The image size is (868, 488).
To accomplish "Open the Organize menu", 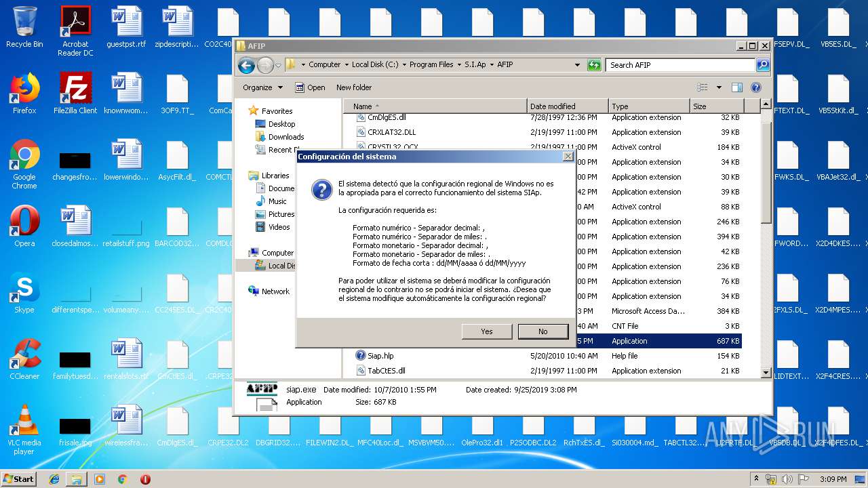I will click(262, 87).
